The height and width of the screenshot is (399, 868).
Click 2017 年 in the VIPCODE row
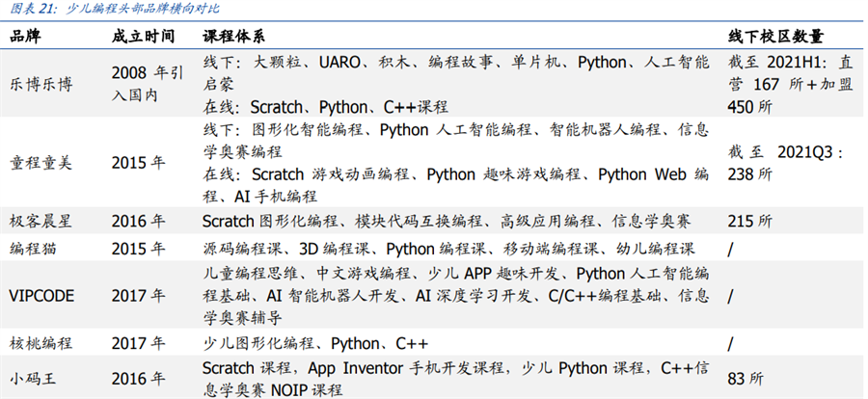click(138, 296)
